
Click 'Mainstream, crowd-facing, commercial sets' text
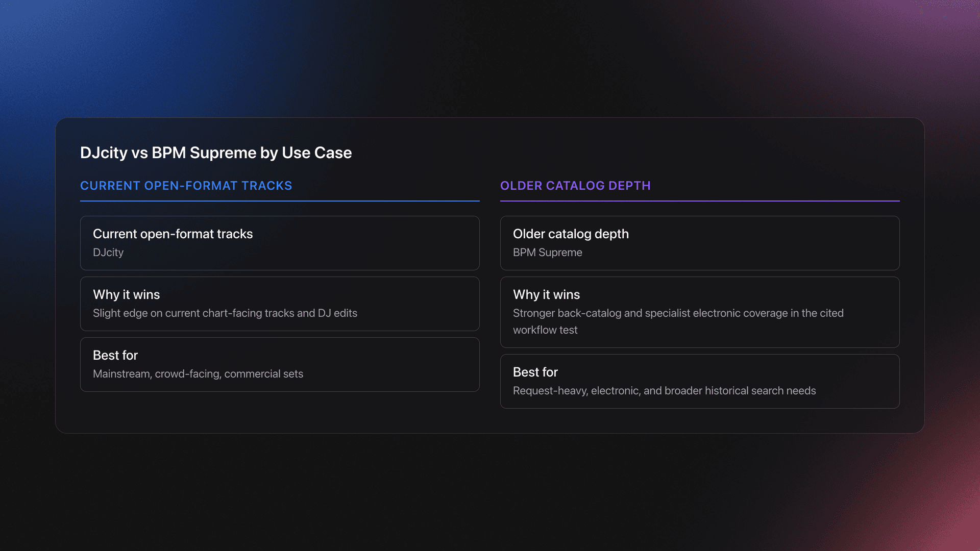(198, 374)
